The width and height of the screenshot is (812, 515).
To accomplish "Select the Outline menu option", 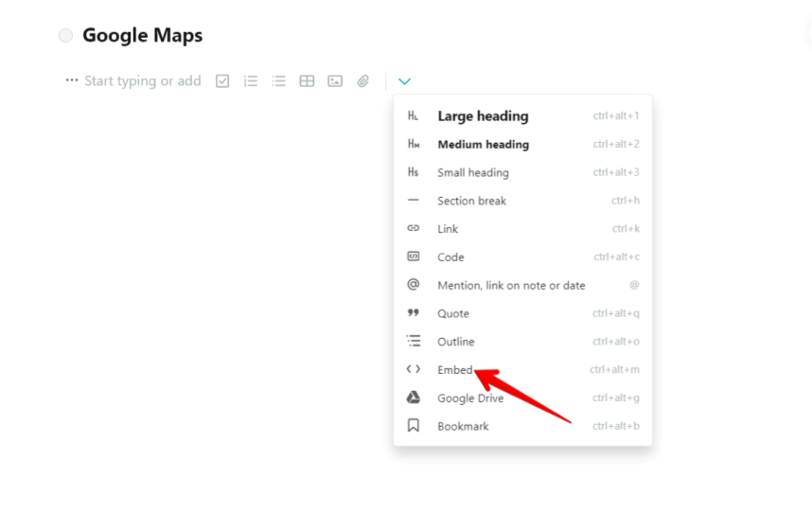I will tap(523, 342).
